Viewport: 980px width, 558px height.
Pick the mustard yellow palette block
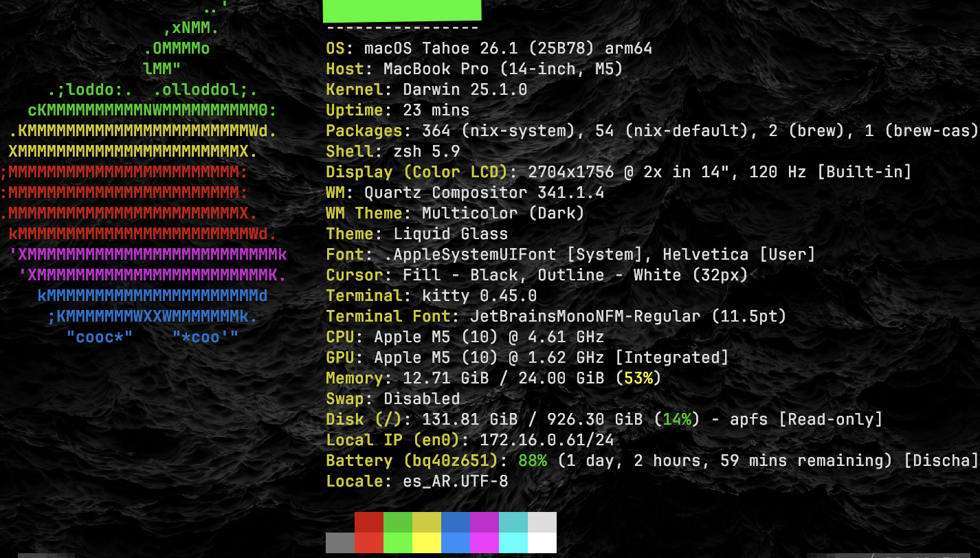[x=427, y=522]
